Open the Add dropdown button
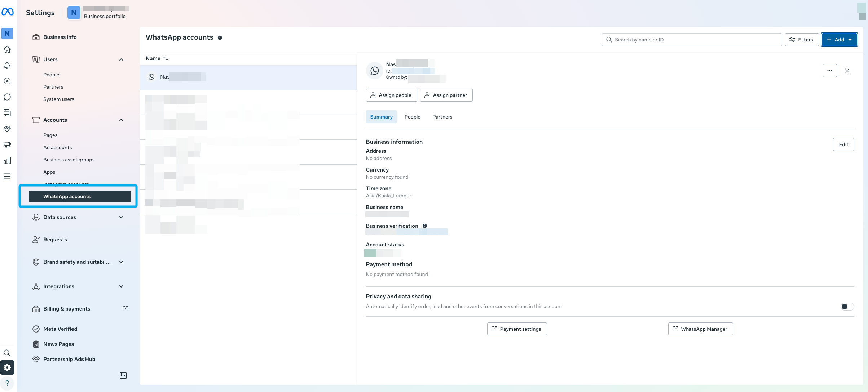Image resolution: width=868 pixels, height=392 pixels. [839, 40]
